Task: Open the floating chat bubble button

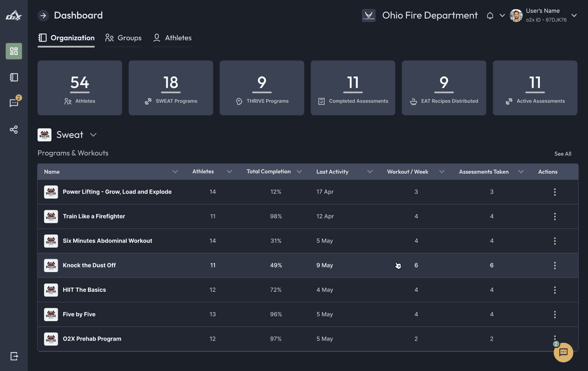Action: (x=563, y=352)
